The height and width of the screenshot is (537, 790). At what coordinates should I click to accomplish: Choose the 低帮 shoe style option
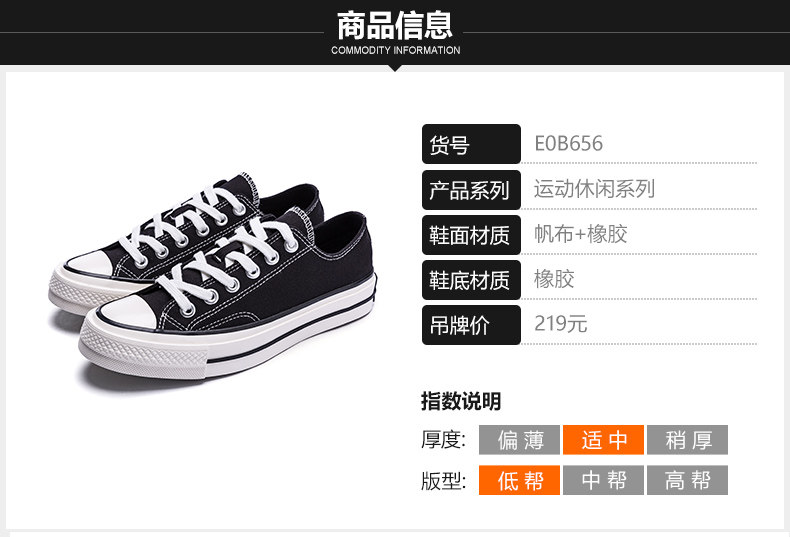pos(519,480)
